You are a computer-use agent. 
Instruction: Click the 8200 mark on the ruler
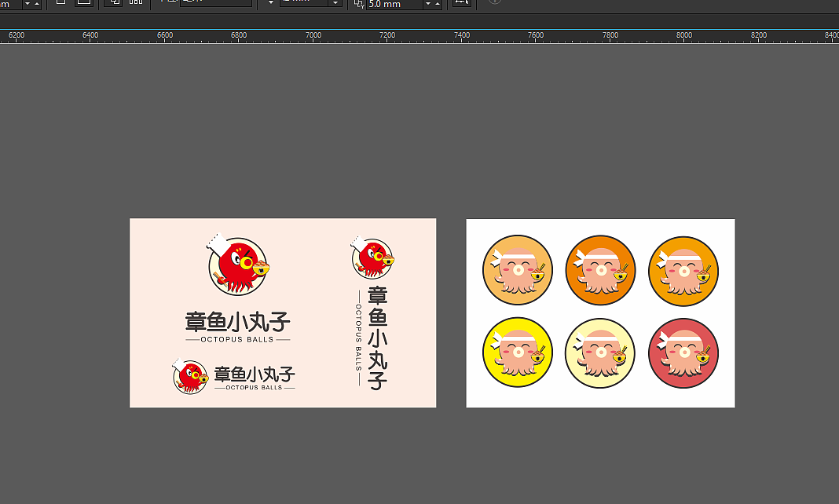[759, 35]
